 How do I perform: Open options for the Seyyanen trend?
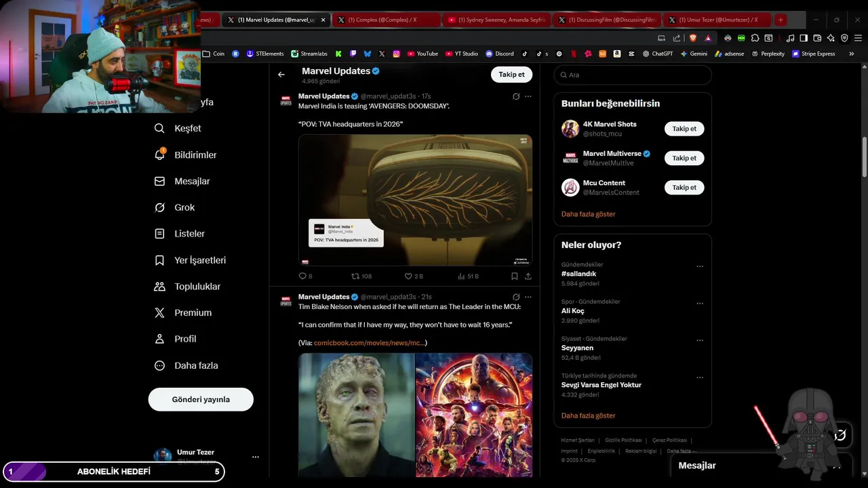700,340
